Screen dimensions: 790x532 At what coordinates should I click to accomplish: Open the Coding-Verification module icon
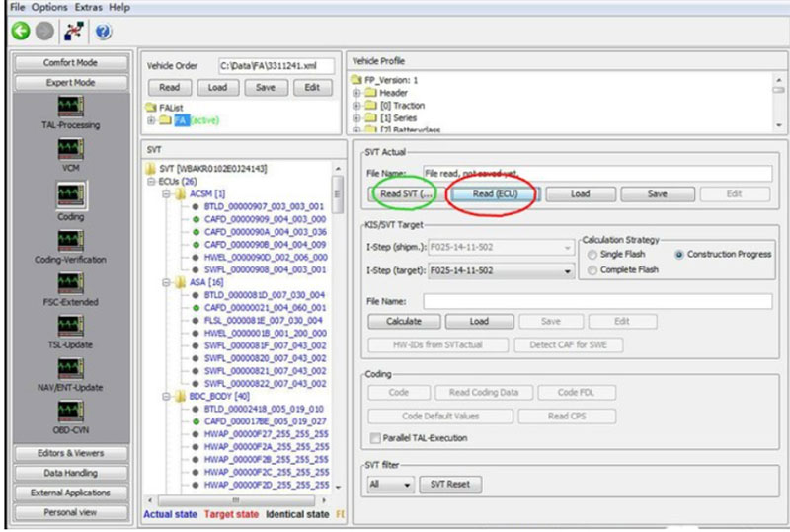(70, 240)
